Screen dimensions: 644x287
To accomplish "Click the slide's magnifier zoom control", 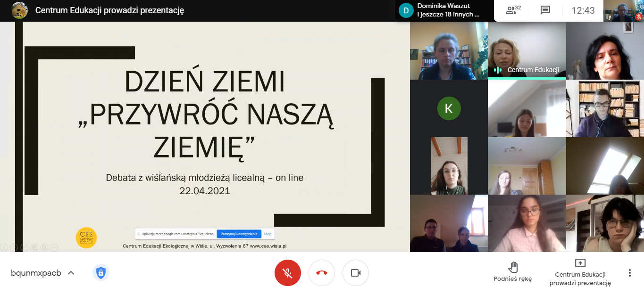I will pyautogui.click(x=43, y=247).
